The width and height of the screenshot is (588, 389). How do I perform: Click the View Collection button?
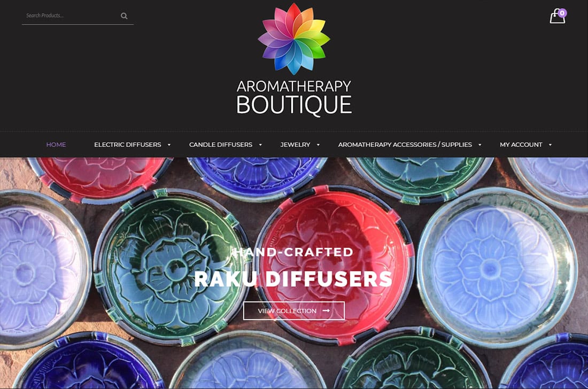[x=294, y=310]
